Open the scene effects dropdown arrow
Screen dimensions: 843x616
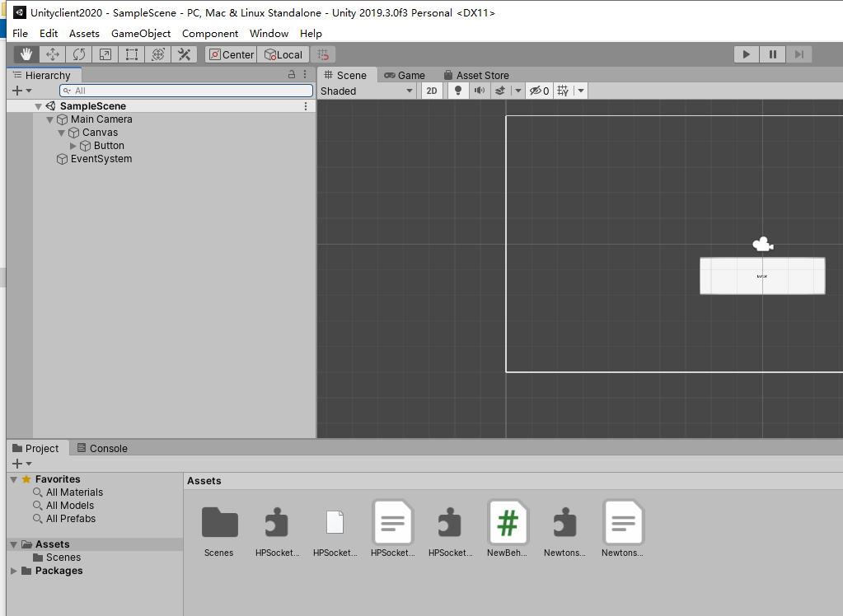518,91
